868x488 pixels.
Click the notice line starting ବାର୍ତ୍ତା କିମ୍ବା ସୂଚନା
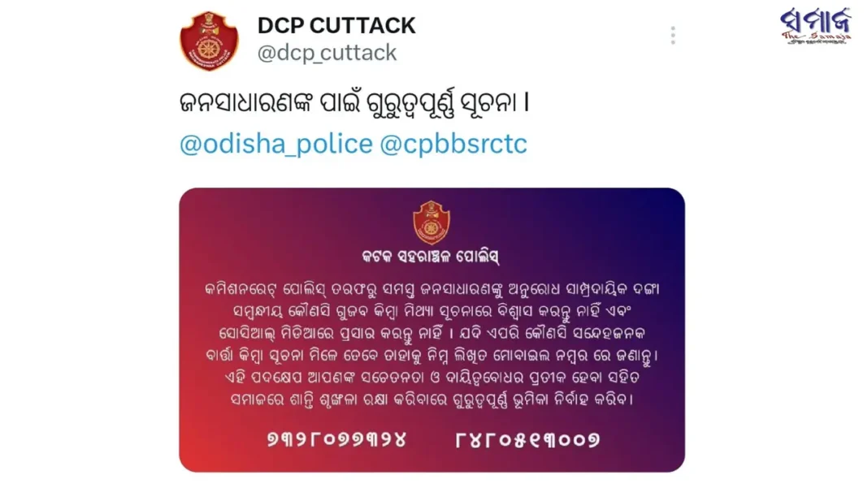[432, 356]
